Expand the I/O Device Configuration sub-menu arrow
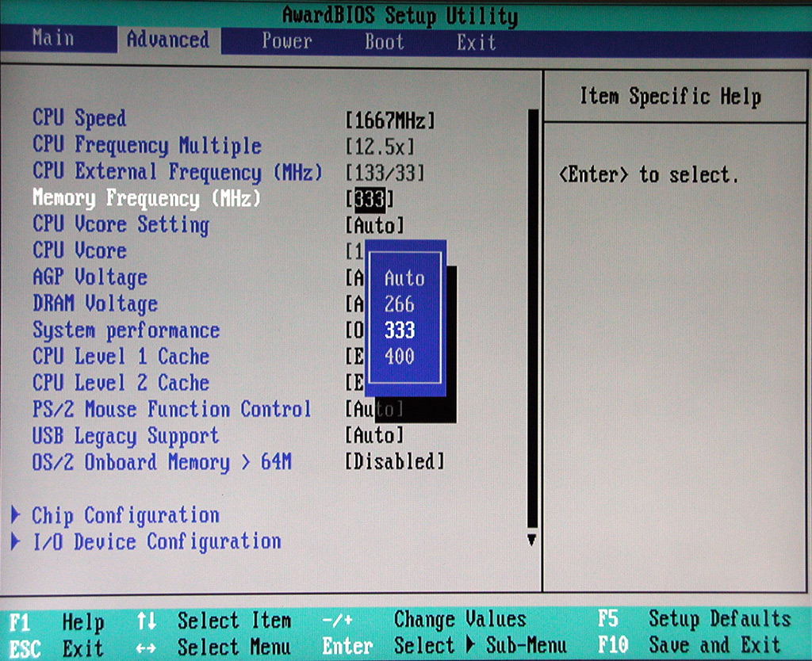This screenshot has height=661, width=812. tap(16, 541)
